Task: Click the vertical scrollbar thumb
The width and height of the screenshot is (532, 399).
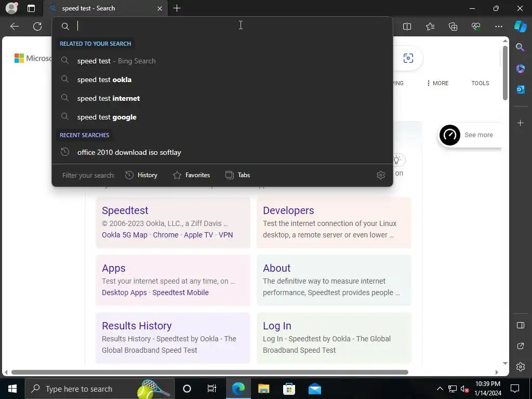Action: 505,73
